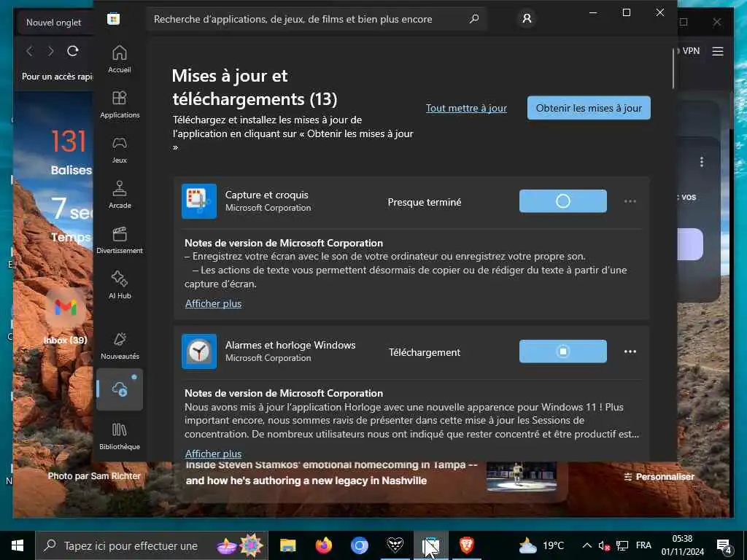Viewport: 747px width, 560px height.
Task: Open the Nouveautés section
Action: (x=119, y=346)
